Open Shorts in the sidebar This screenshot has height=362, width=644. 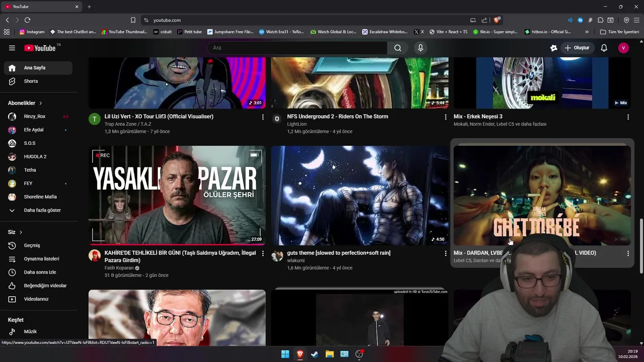point(38,81)
